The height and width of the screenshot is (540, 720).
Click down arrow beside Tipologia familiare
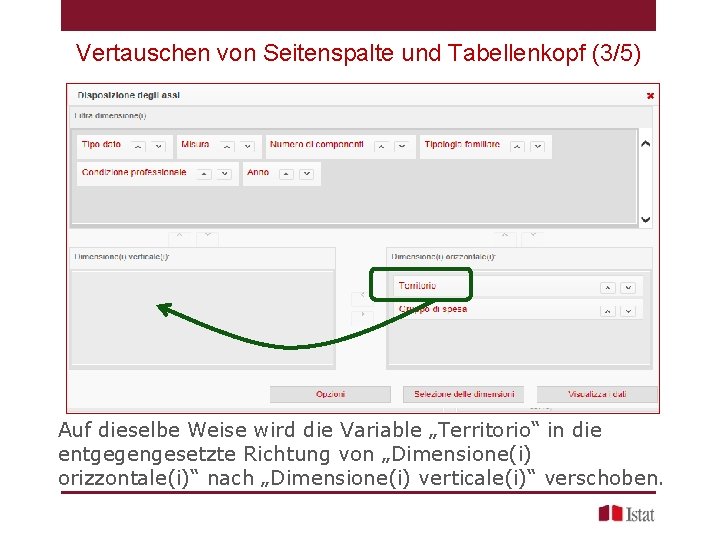pyautogui.click(x=538, y=146)
